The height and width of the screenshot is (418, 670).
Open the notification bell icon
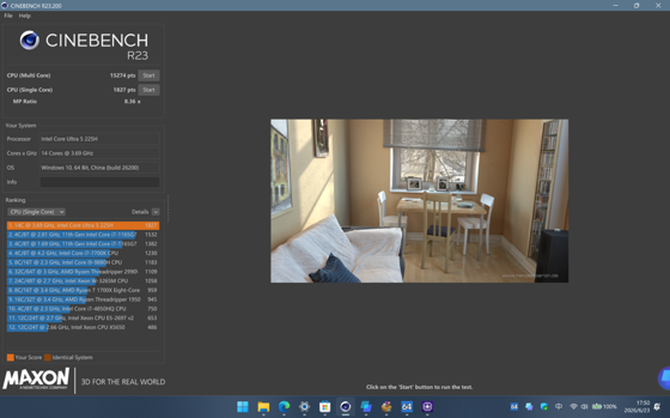pos(658,406)
